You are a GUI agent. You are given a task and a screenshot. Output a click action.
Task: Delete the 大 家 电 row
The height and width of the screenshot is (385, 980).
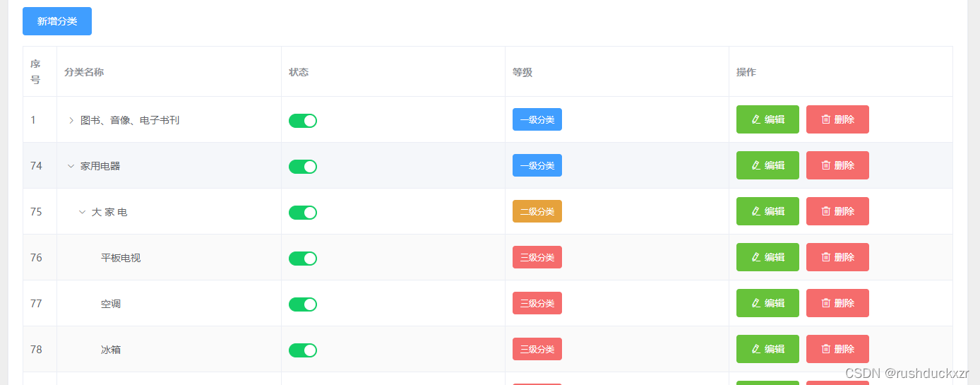click(x=837, y=211)
